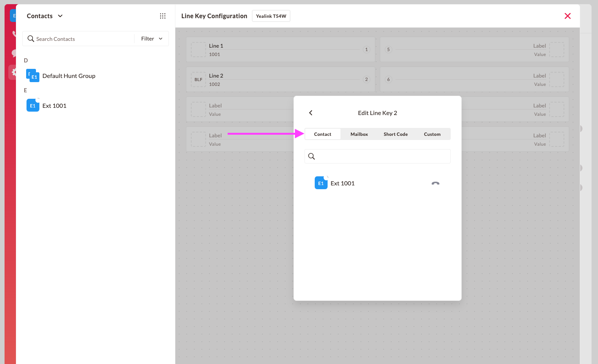Close the Line Key Configuration panel
598x364 pixels.
coord(567,16)
